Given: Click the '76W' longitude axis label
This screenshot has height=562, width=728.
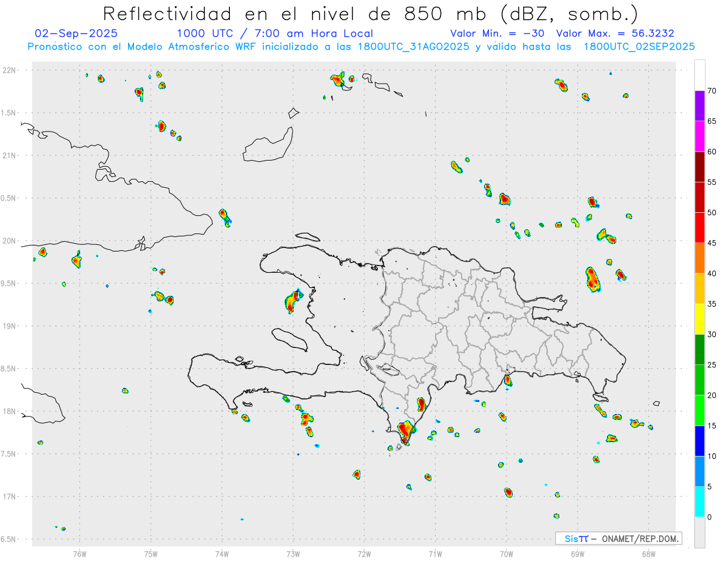Looking at the screenshot, I should coord(79,554).
